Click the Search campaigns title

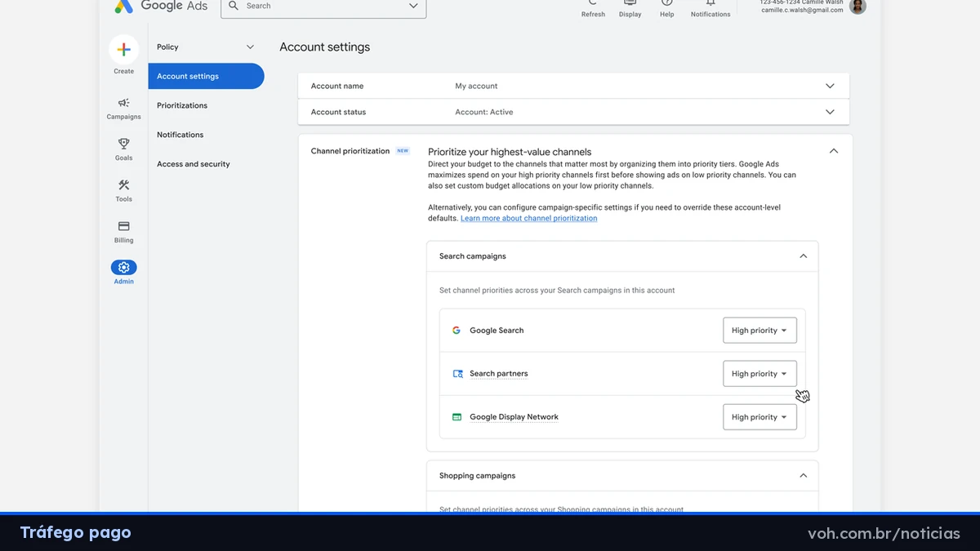tap(473, 256)
